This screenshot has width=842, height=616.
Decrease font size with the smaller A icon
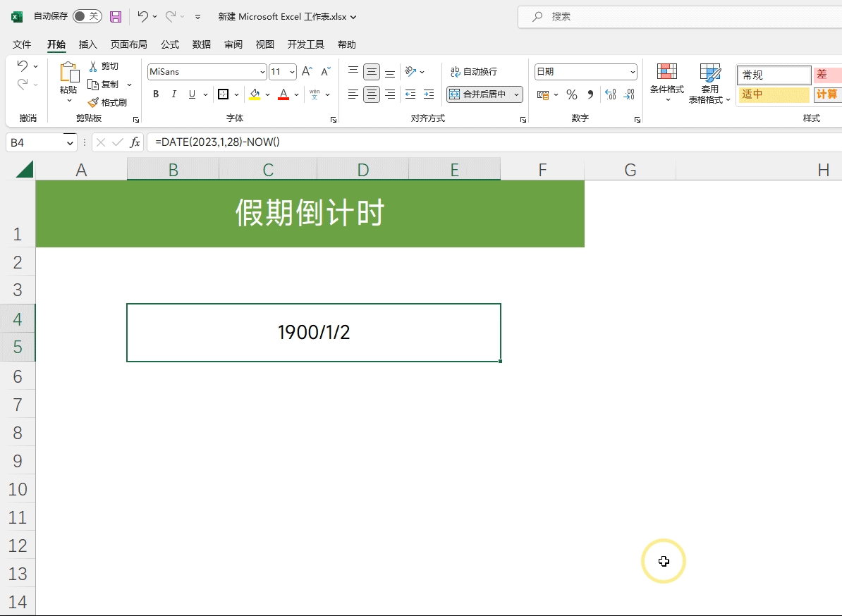(x=325, y=71)
